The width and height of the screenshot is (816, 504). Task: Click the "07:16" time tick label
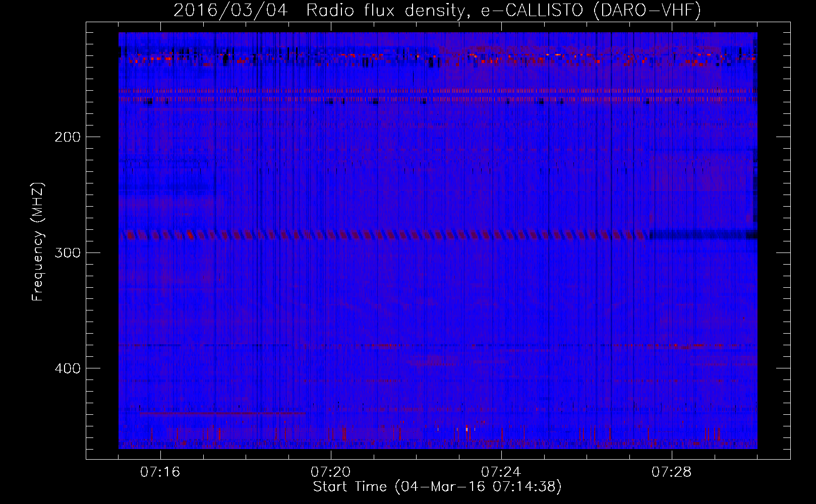tap(160, 472)
